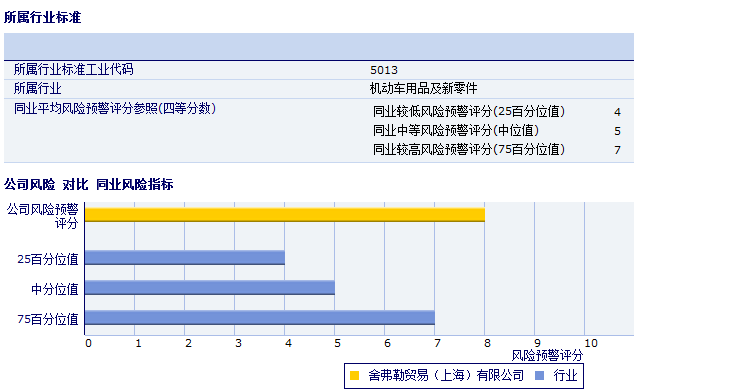The height and width of the screenshot is (389, 753).
Task: Click 同业较低风险预警评分(25百分位值) row
Action: coord(497,111)
